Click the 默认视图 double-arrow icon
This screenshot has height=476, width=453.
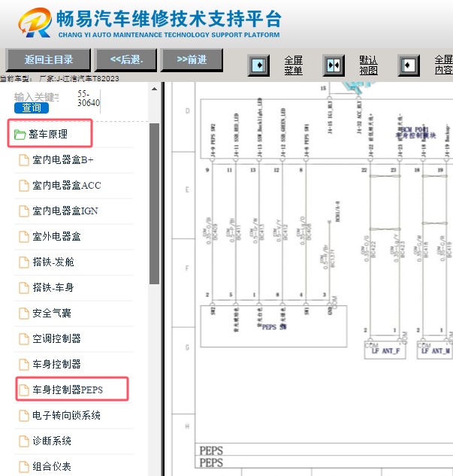[334, 65]
